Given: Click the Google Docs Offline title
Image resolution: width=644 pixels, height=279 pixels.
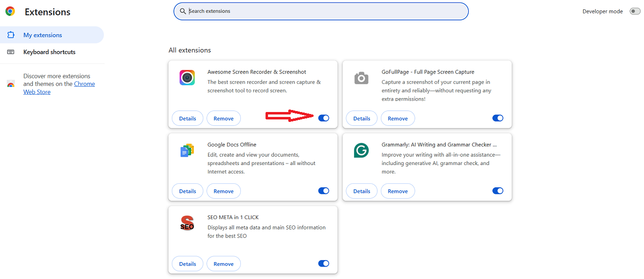Looking at the screenshot, I should 232,145.
